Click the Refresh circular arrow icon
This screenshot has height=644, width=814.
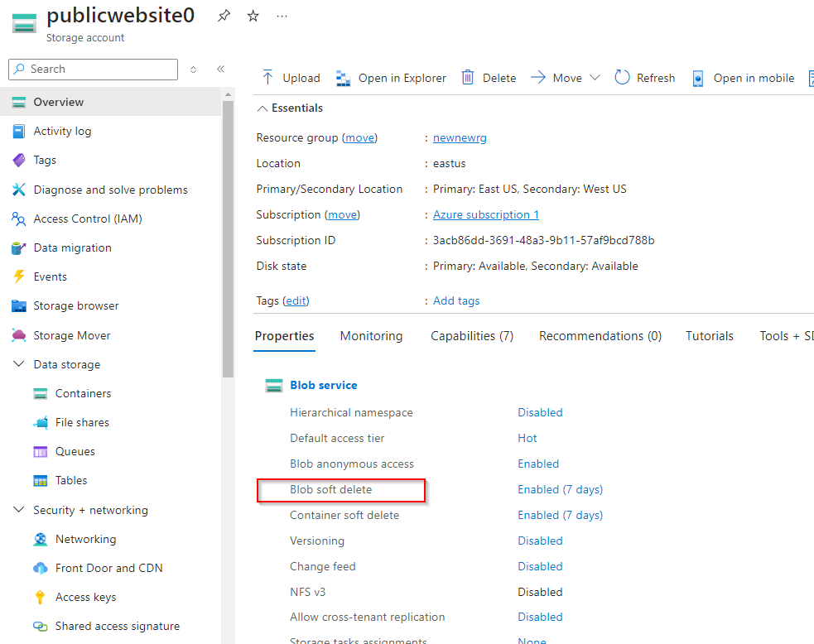[622, 77]
